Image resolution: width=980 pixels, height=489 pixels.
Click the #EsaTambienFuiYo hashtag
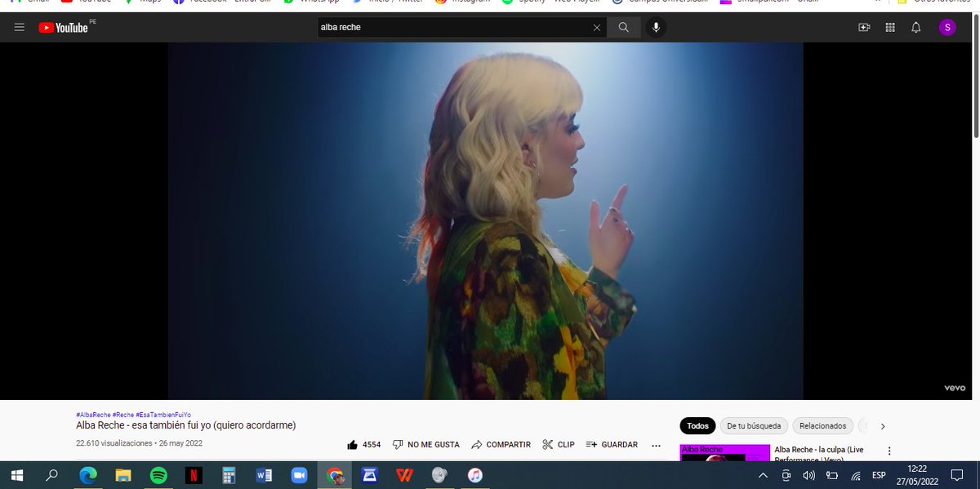[163, 415]
